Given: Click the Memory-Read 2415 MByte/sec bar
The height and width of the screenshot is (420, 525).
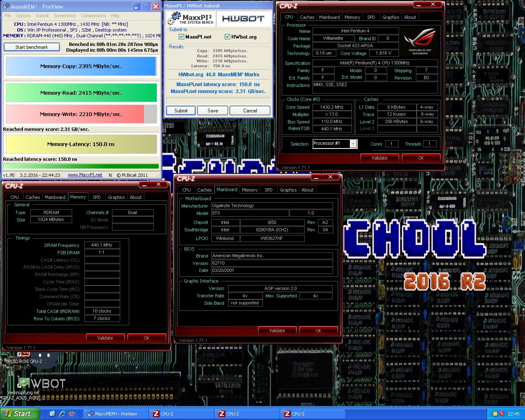Looking at the screenshot, I should click(81, 93).
